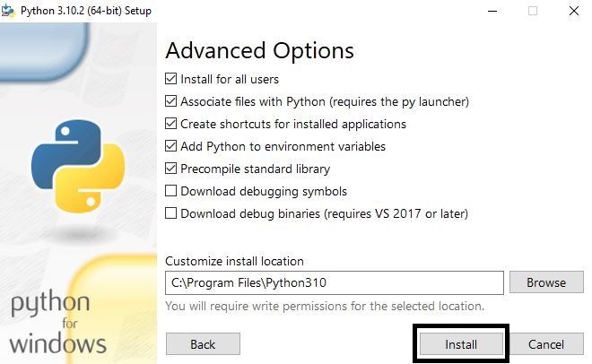Toggle "Precompile standard library" option
The height and width of the screenshot is (364, 592).
(x=170, y=169)
